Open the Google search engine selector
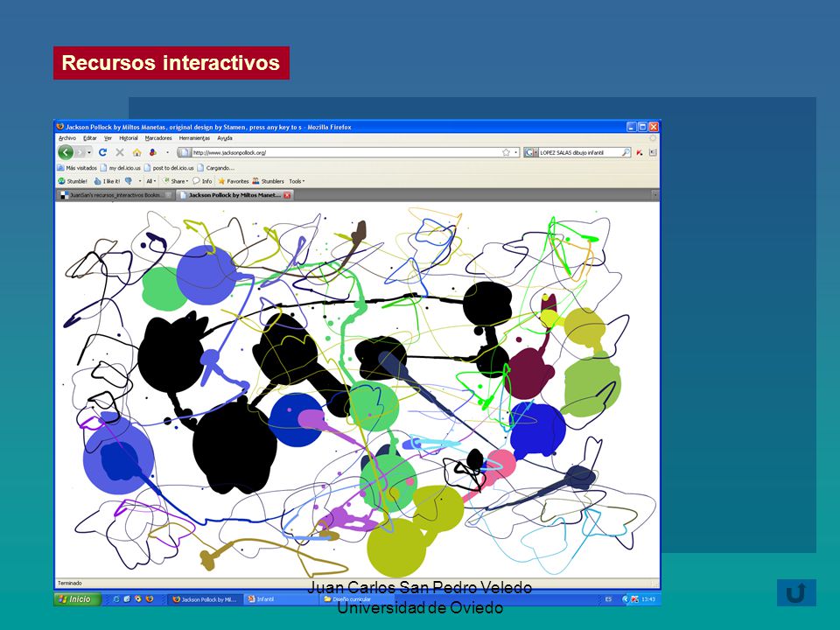This screenshot has width=840, height=630. 531,152
